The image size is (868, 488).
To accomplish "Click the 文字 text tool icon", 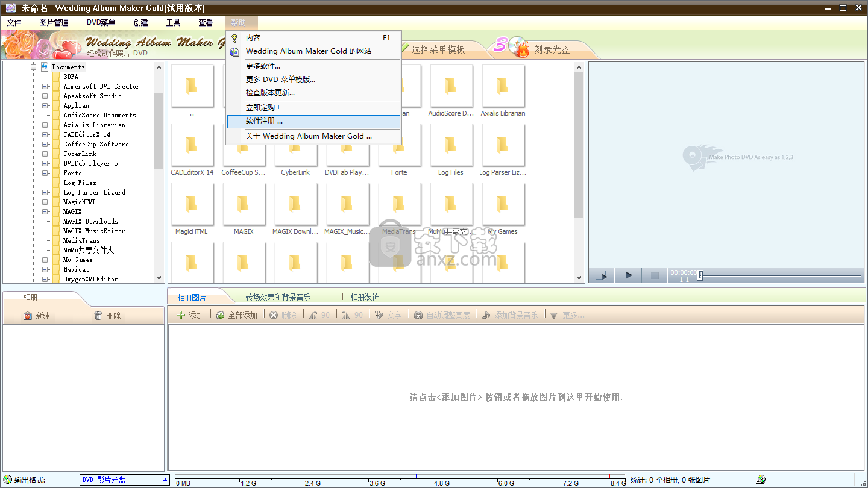I will [379, 315].
